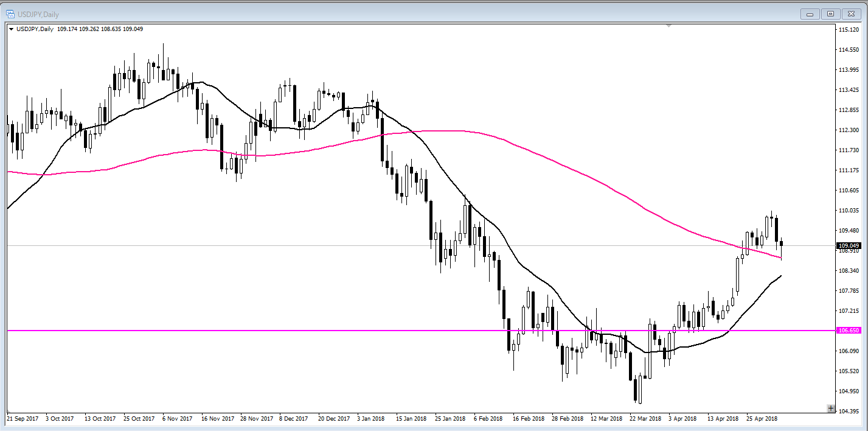Click the 25 Jan 2018 date label
868x431 pixels.
[x=450, y=419]
